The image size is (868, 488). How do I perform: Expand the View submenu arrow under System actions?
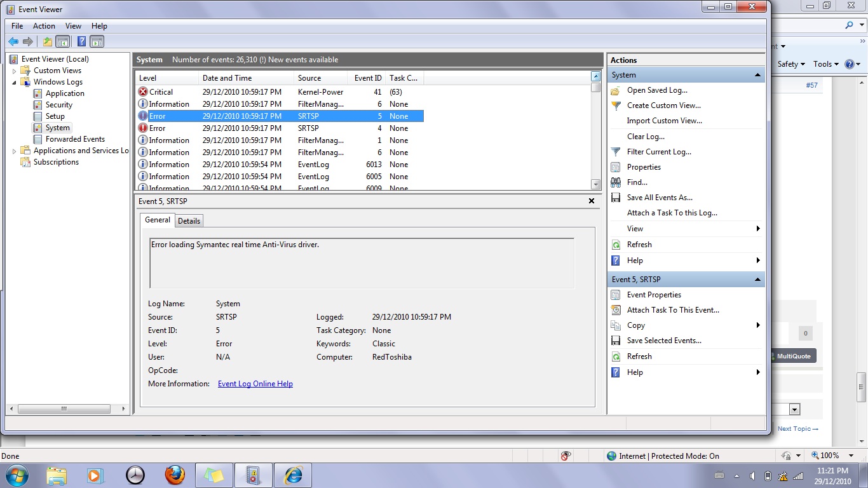tap(758, 229)
